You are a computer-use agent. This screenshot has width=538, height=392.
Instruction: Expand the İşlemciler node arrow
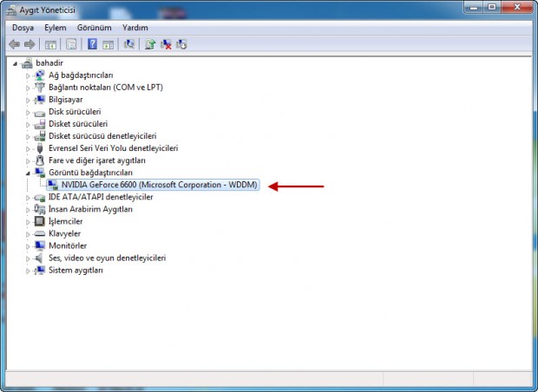28,222
